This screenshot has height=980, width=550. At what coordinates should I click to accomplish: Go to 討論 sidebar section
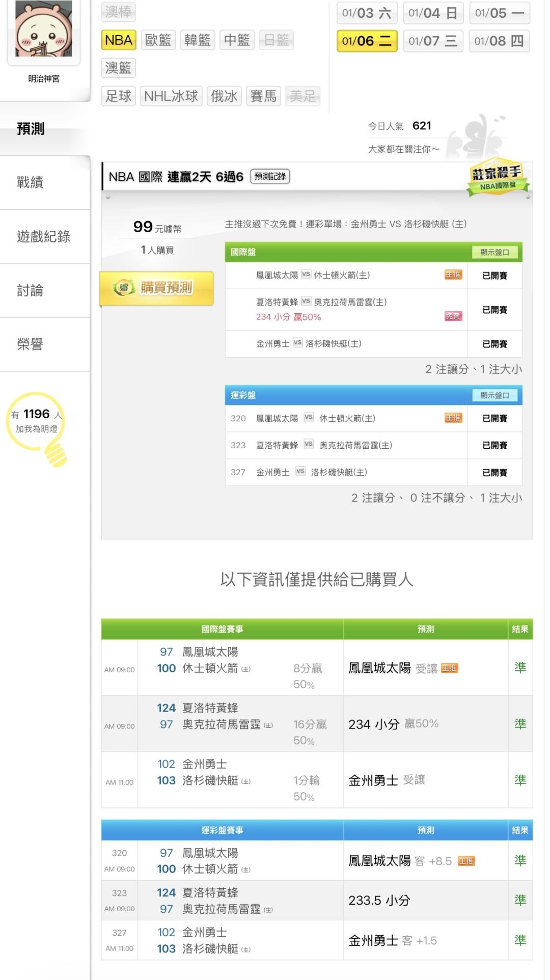click(31, 290)
